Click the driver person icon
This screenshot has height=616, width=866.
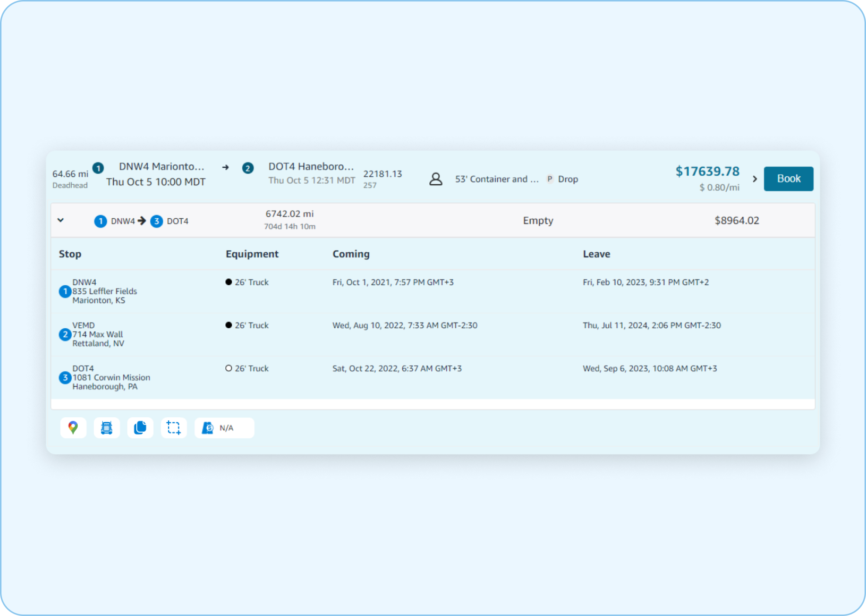[436, 179]
